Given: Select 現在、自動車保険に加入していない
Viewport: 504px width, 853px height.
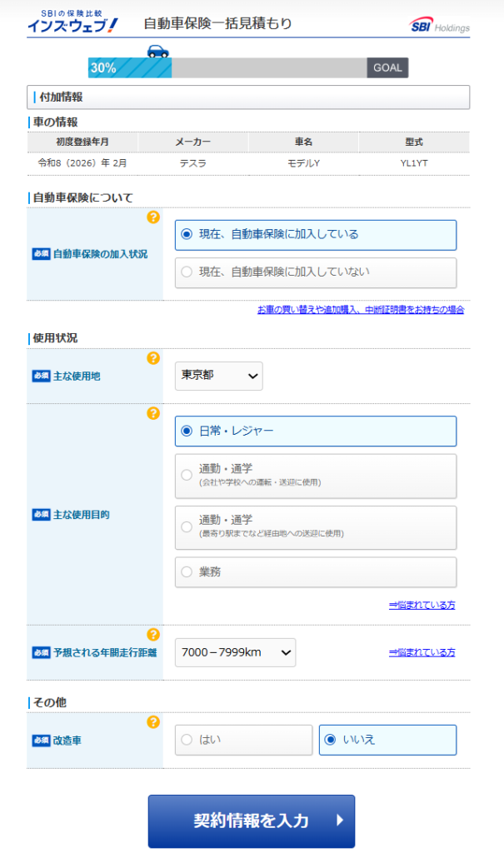Looking at the screenshot, I should 316,272.
